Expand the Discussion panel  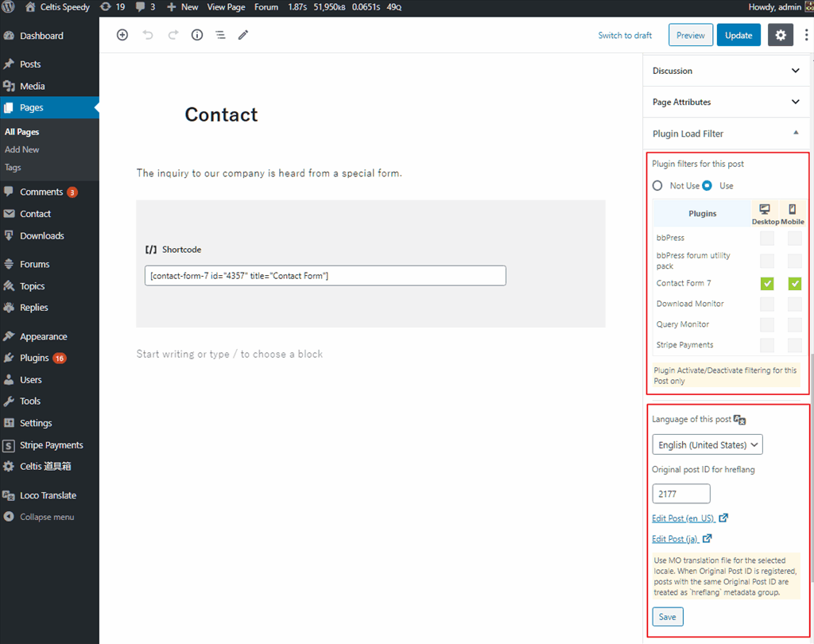coord(726,71)
